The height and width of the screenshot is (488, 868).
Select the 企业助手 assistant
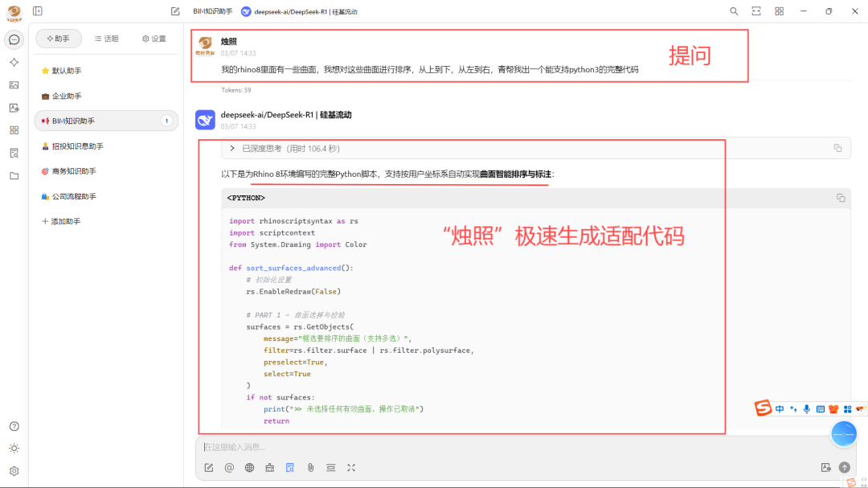[106, 96]
